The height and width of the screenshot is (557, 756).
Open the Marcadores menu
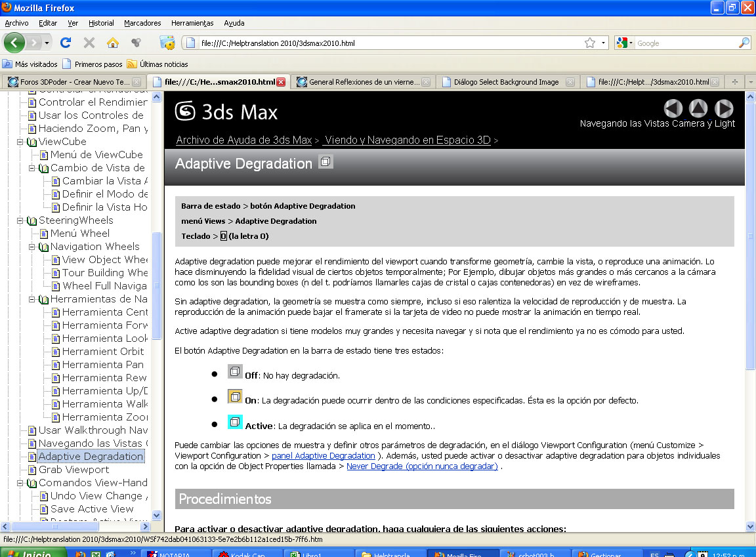point(142,23)
